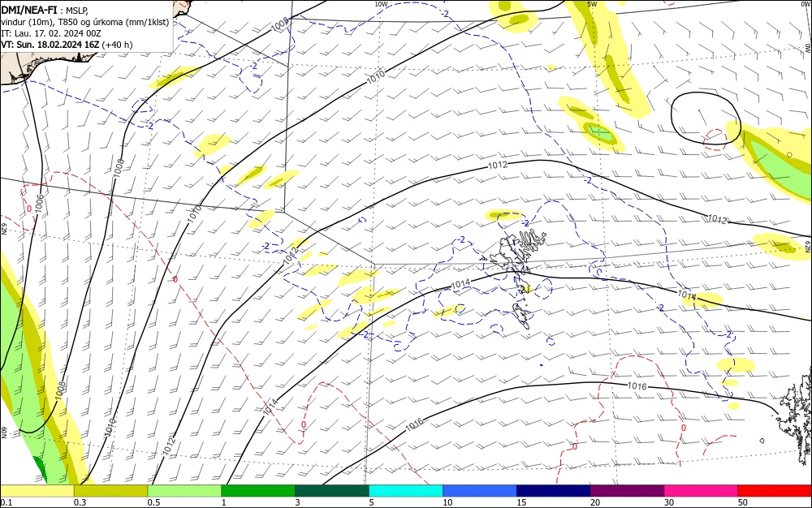Pick the cyan 5–10 legend band
The width and height of the screenshot is (812, 508).
click(x=406, y=491)
